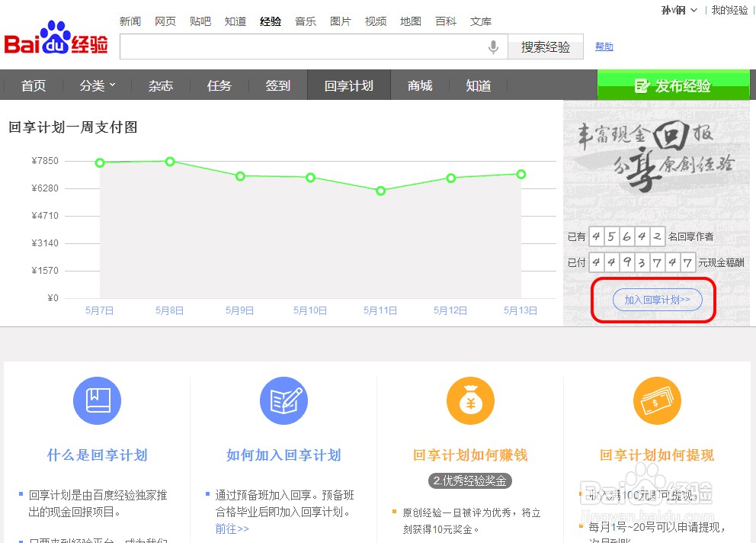Viewport: 756px width, 543px height.
Task: Click the money bag icon above 回享计划如何赚钱
Action: click(470, 400)
